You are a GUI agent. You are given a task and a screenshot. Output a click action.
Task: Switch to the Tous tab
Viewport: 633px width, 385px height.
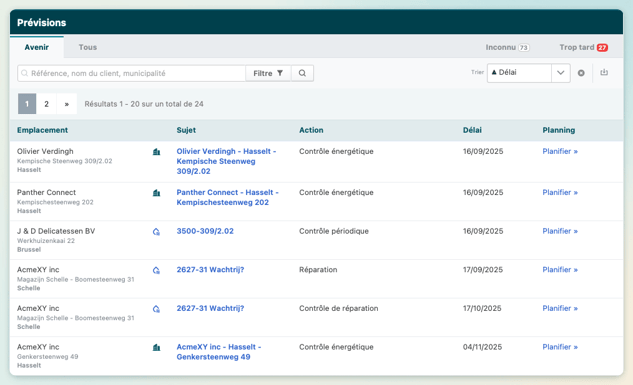point(88,47)
